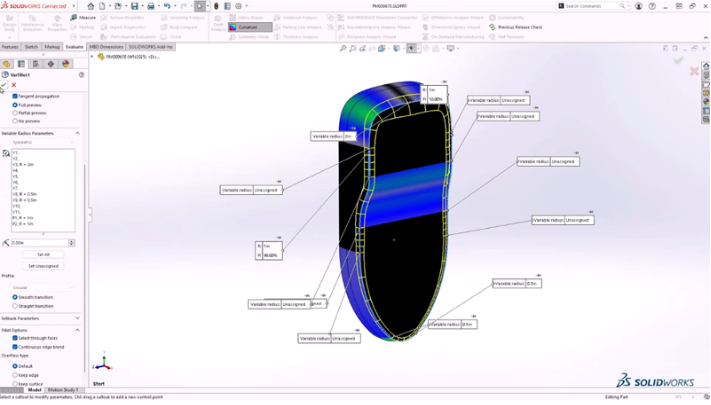Click the Section View icon in heads-up toolbar
The width and height of the screenshot is (711, 405).
[372, 49]
